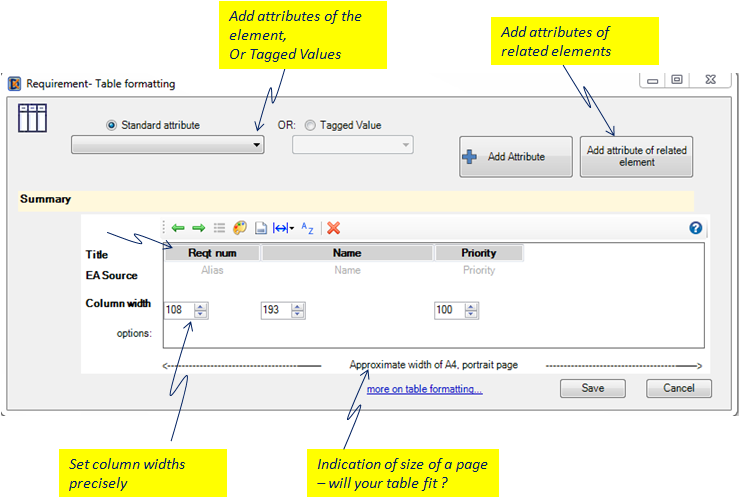Select the Priority column header
Image resolution: width=740 pixels, height=498 pixels.
[x=479, y=253]
